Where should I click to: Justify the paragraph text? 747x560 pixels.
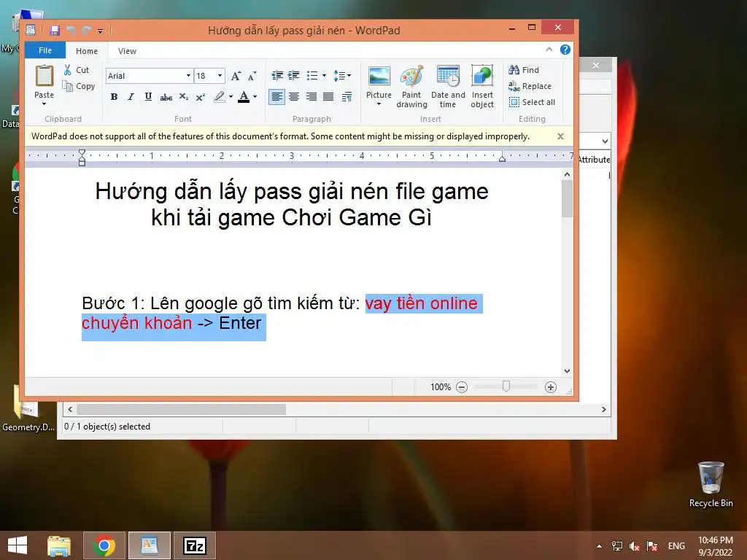[328, 97]
